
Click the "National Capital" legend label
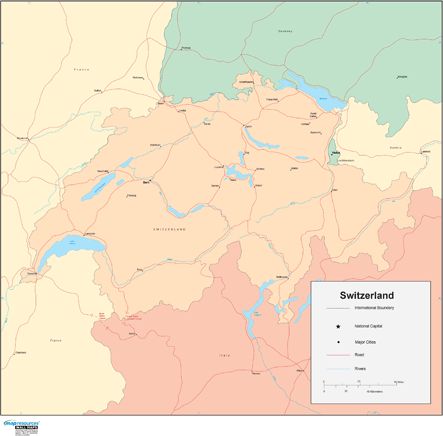pyautogui.click(x=368, y=326)
